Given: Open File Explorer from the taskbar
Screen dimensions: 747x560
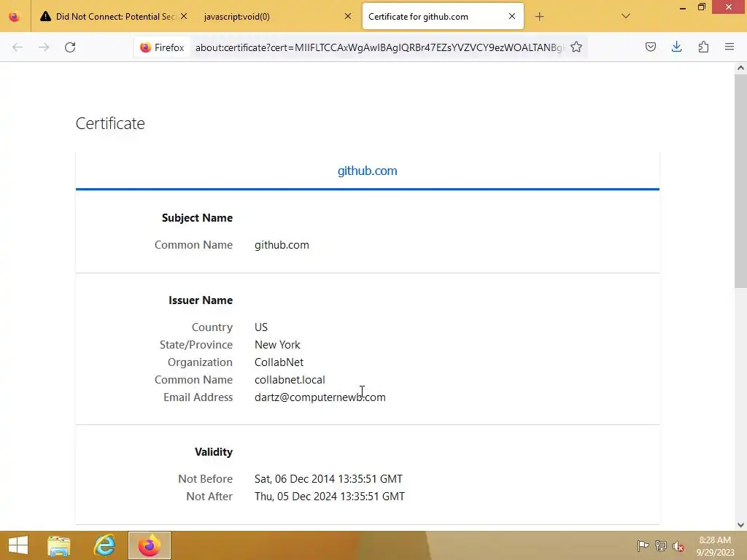Looking at the screenshot, I should click(58, 545).
